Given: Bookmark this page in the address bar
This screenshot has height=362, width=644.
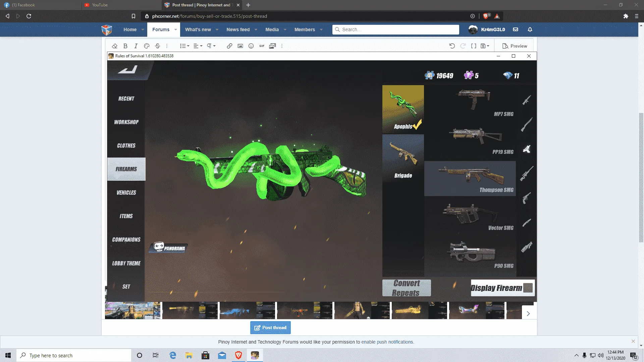Looking at the screenshot, I should click(x=133, y=16).
